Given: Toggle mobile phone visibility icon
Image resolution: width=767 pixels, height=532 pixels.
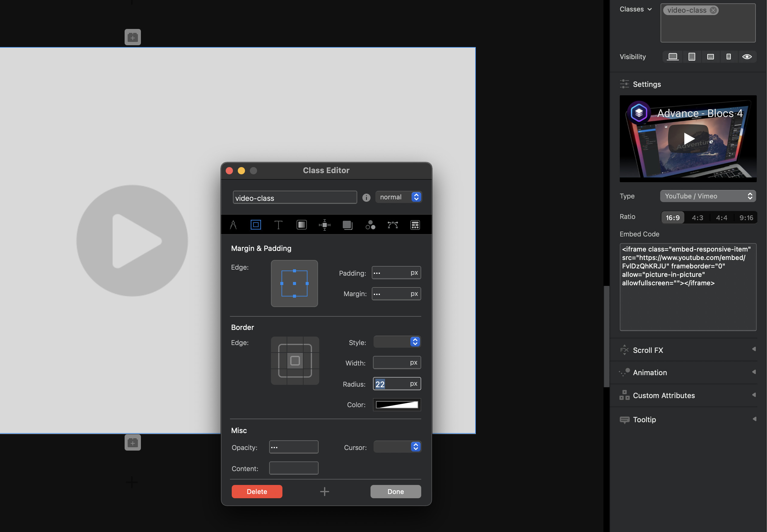Looking at the screenshot, I should click(x=728, y=57).
